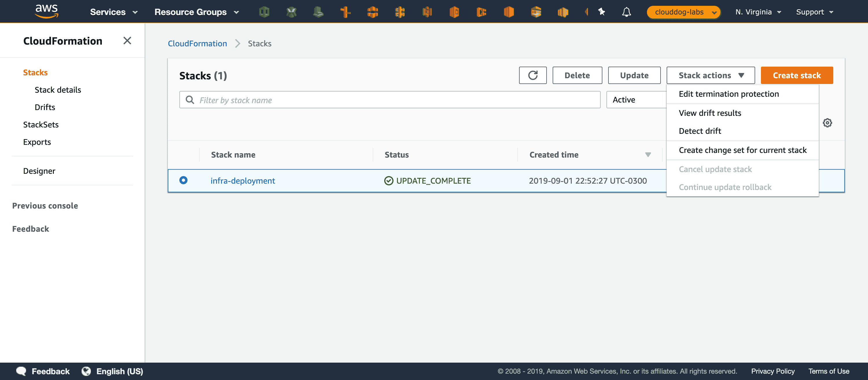Open the clouddog-labs account dropdown
Screen dimensions: 868x380
pyautogui.click(x=684, y=12)
